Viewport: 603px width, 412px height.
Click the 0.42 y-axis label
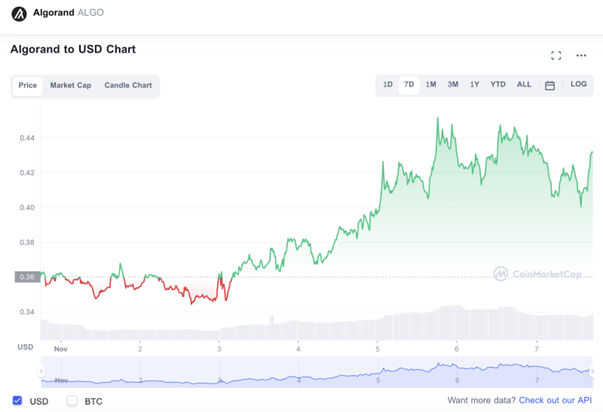[27, 173]
